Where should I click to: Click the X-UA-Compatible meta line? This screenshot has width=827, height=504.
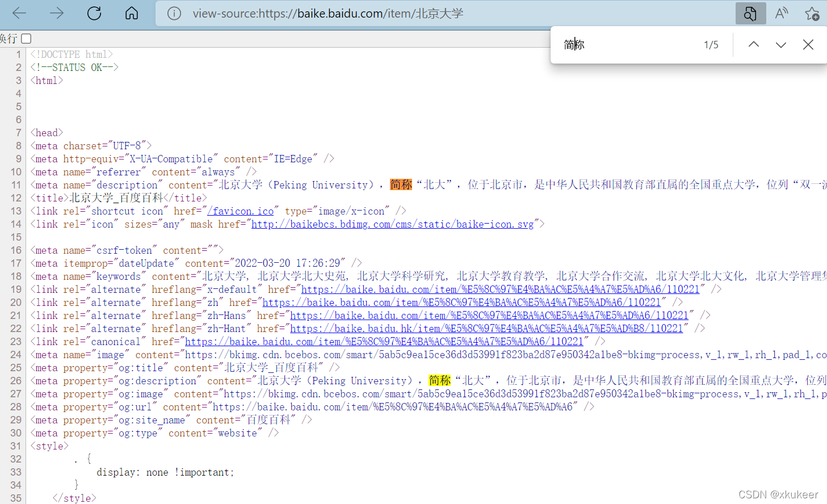[182, 159]
